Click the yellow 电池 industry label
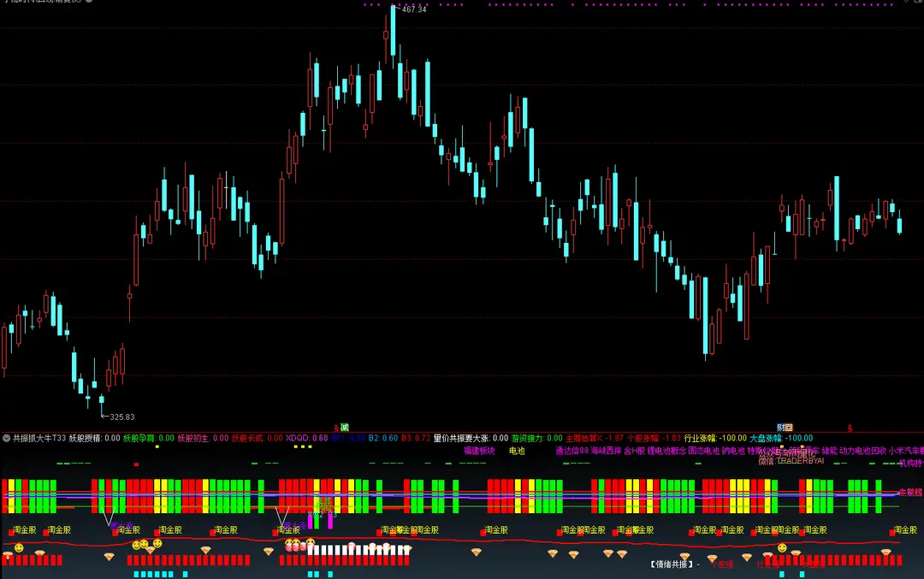The width and height of the screenshot is (924, 579). [x=517, y=451]
